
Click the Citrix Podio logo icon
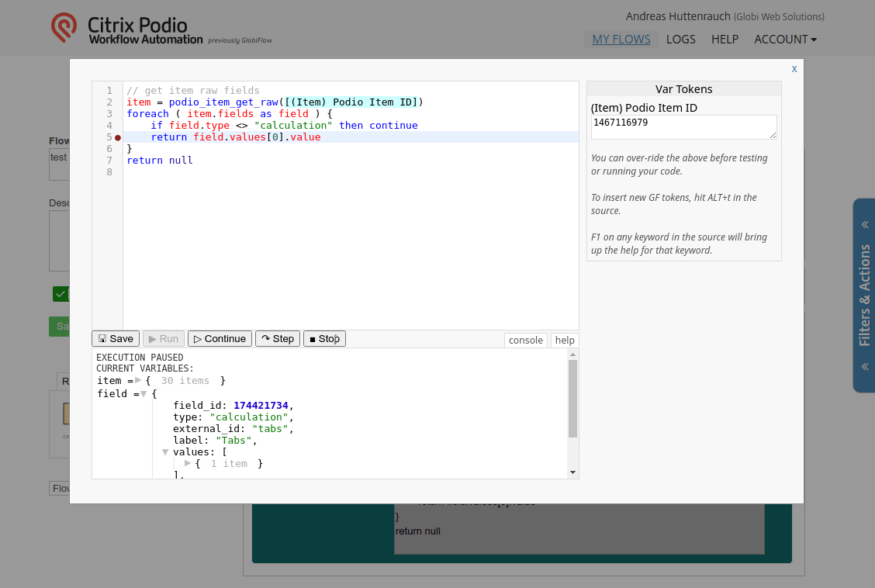click(64, 27)
